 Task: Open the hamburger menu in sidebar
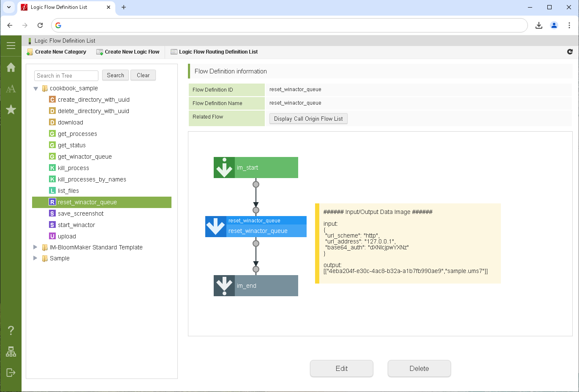point(11,46)
